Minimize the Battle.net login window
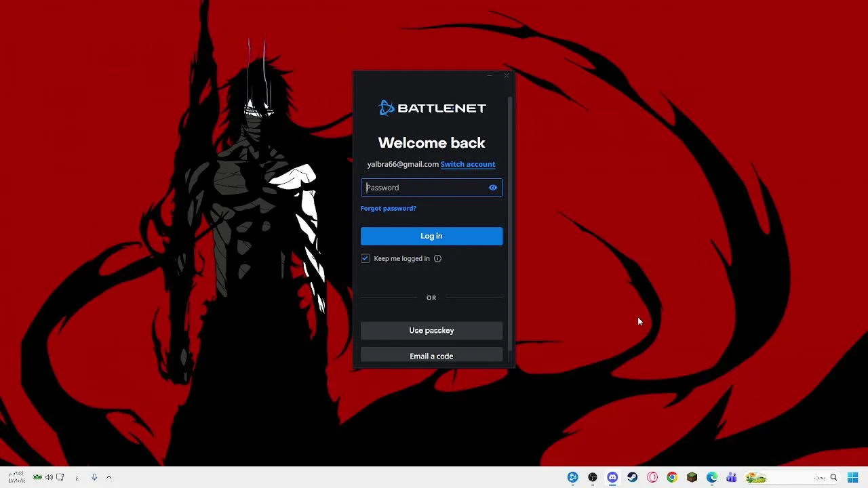This screenshot has width=868, height=488. (489, 76)
